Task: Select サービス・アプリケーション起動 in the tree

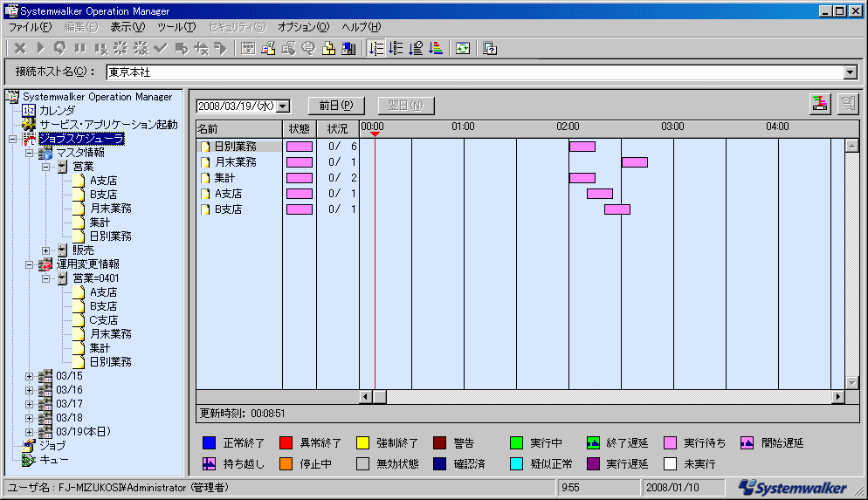Action: [108, 125]
